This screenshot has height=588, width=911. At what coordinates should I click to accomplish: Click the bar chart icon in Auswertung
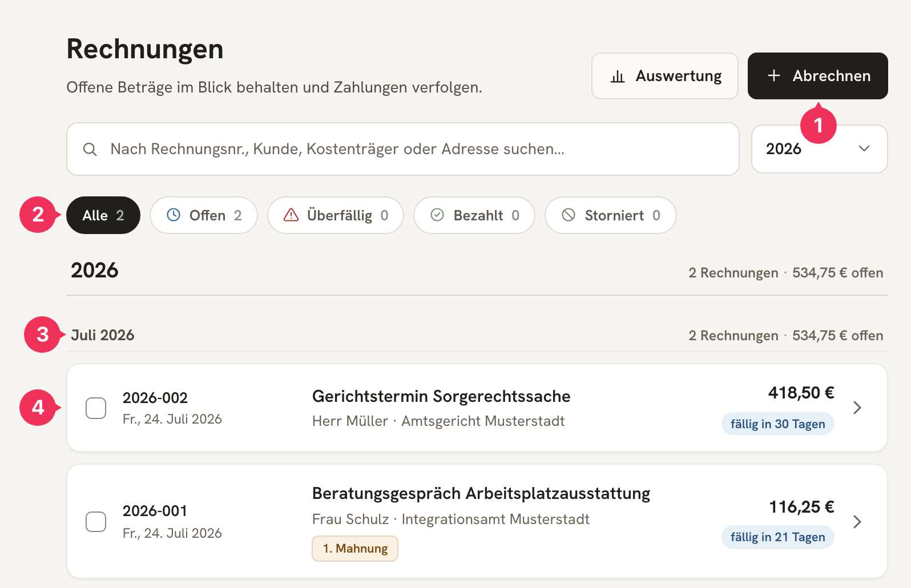[618, 76]
